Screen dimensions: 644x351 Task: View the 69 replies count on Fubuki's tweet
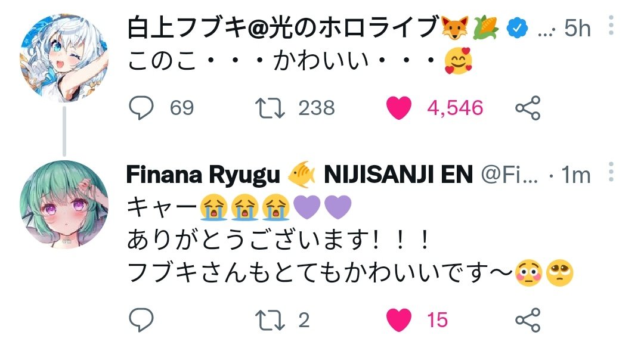tap(181, 108)
